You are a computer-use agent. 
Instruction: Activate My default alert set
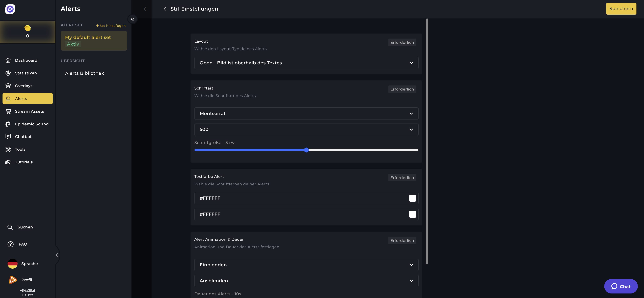tap(94, 41)
